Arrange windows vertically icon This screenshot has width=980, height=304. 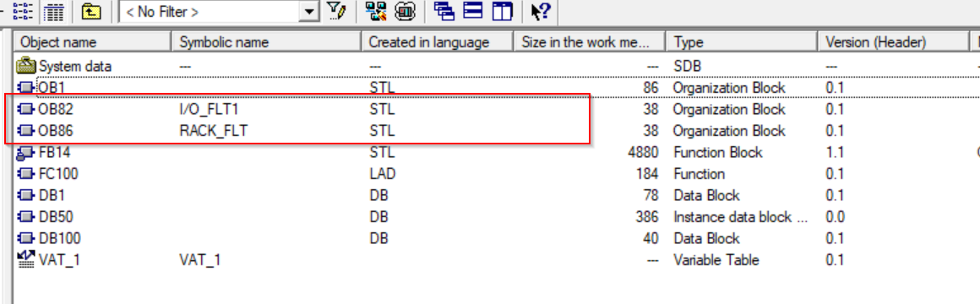[502, 11]
